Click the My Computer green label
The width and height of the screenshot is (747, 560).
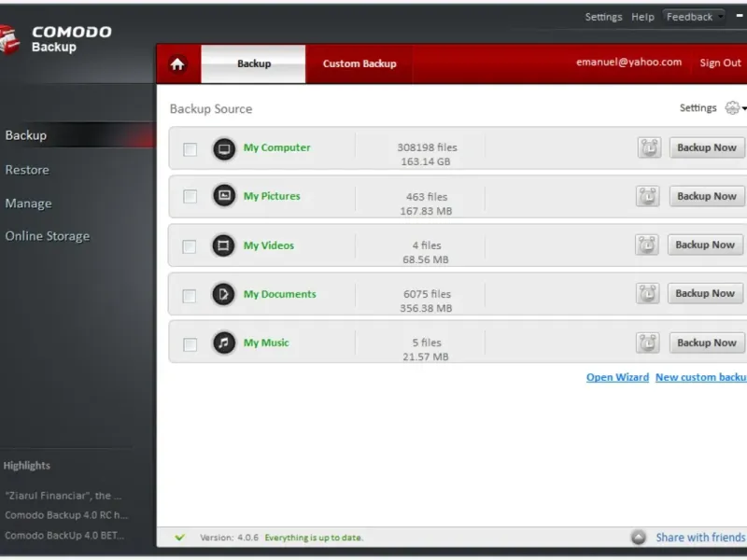click(276, 147)
